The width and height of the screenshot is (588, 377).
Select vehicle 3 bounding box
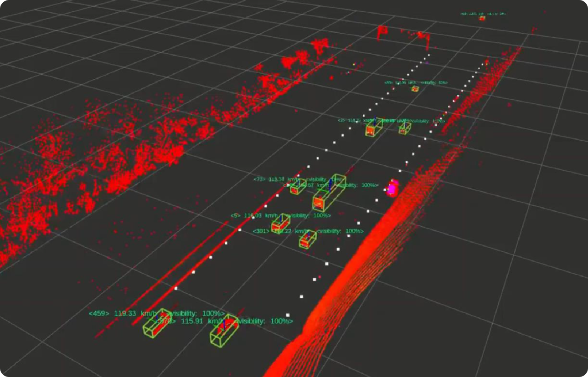[x=373, y=127]
